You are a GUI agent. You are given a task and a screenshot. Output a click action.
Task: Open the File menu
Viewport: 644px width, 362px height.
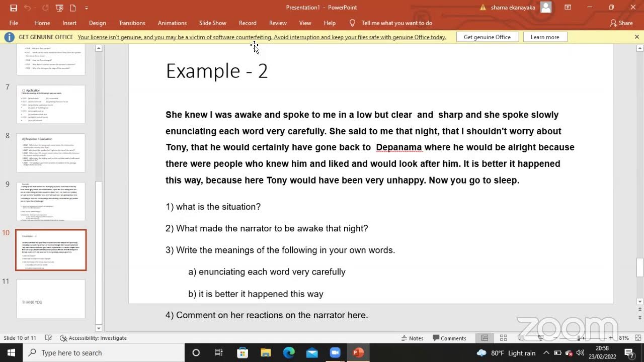14,23
